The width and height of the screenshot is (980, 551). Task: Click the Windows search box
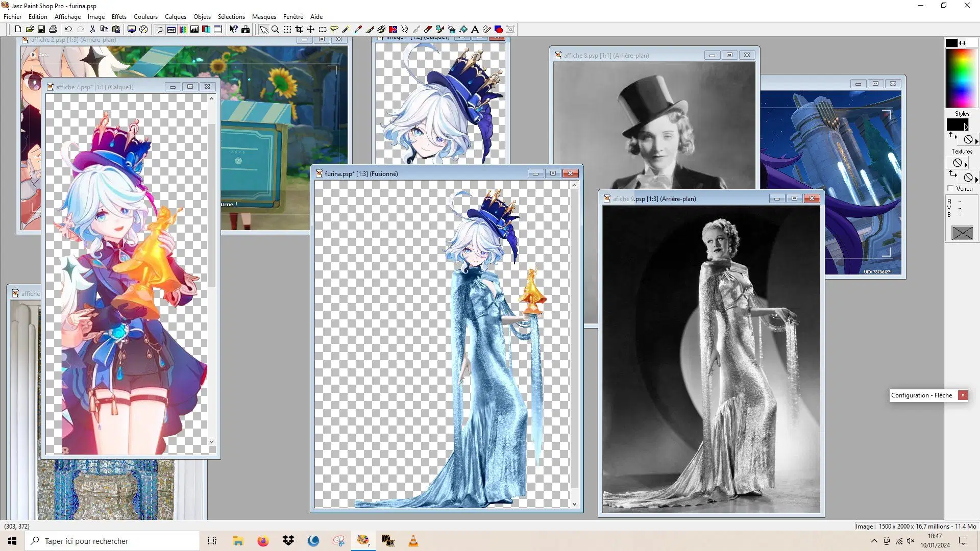click(x=112, y=541)
